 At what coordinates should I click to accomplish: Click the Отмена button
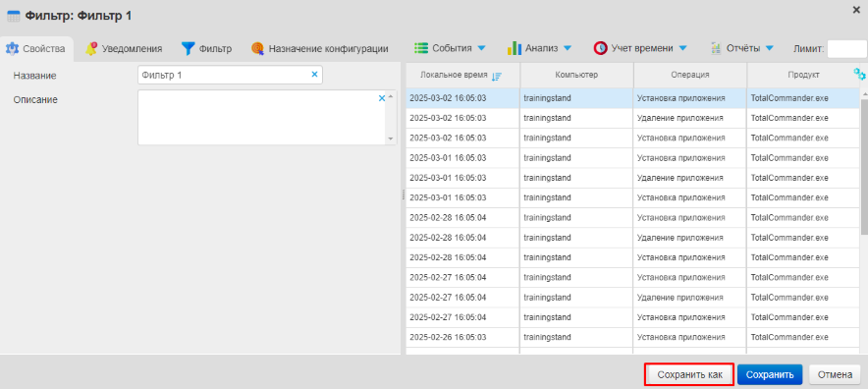[x=835, y=374]
